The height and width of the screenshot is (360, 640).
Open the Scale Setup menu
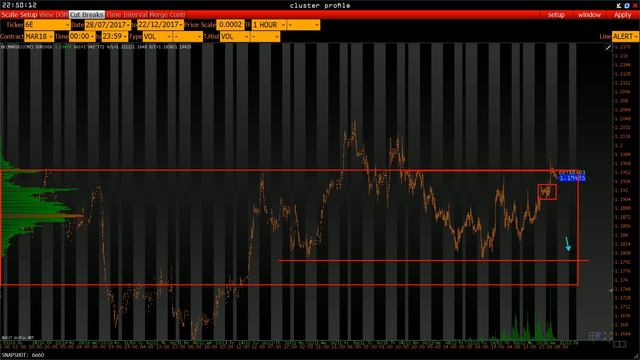19,15
